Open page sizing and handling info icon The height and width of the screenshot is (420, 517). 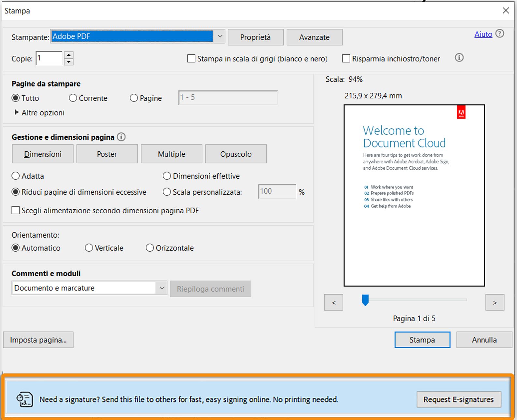point(121,137)
